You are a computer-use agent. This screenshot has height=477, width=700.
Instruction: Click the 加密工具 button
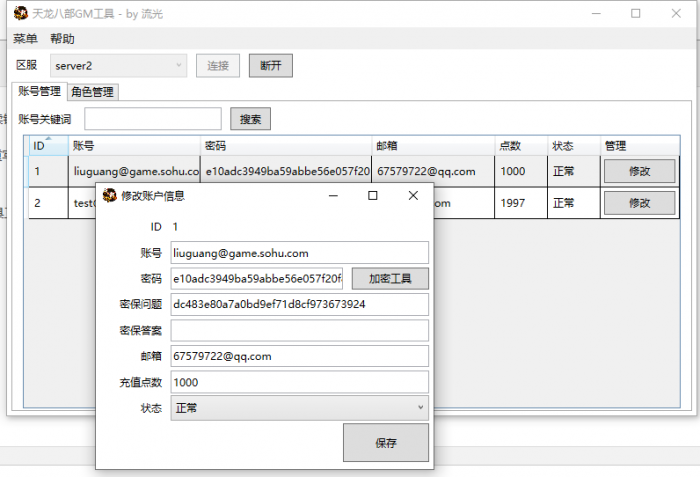tap(390, 279)
